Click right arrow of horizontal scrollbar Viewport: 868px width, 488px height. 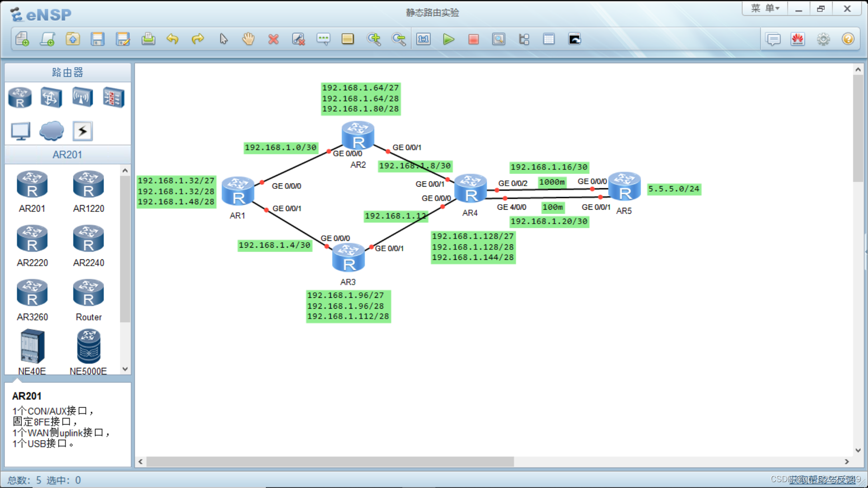tap(847, 461)
